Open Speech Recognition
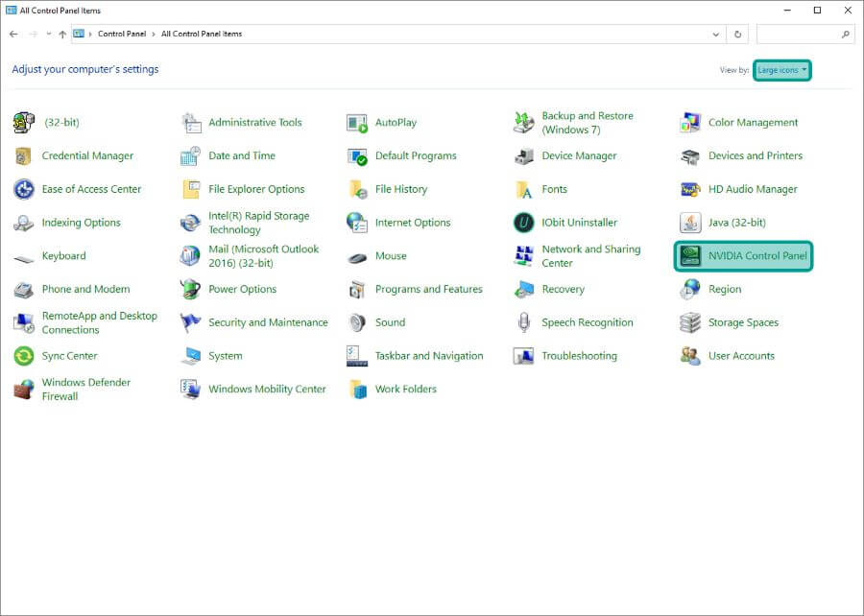 [588, 322]
